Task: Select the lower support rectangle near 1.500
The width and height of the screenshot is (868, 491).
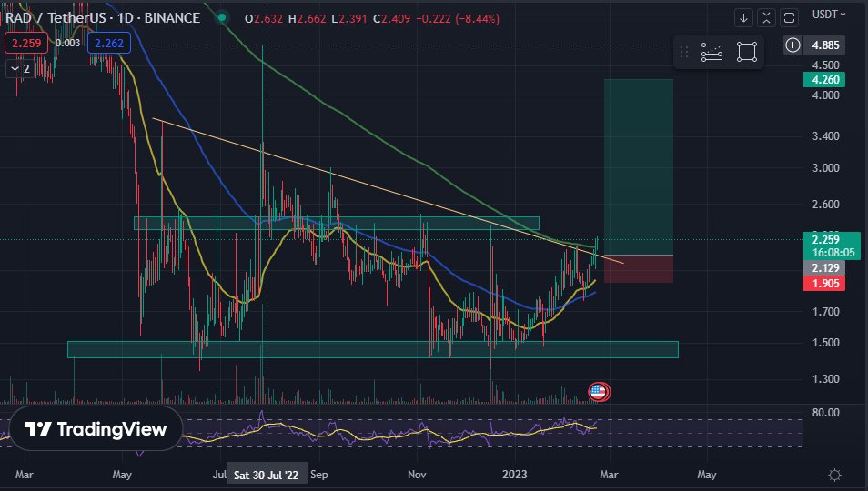Action: (x=372, y=349)
